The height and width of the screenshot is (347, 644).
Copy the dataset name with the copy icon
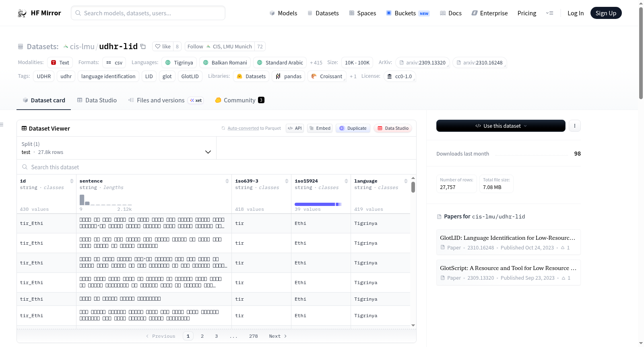click(x=143, y=46)
